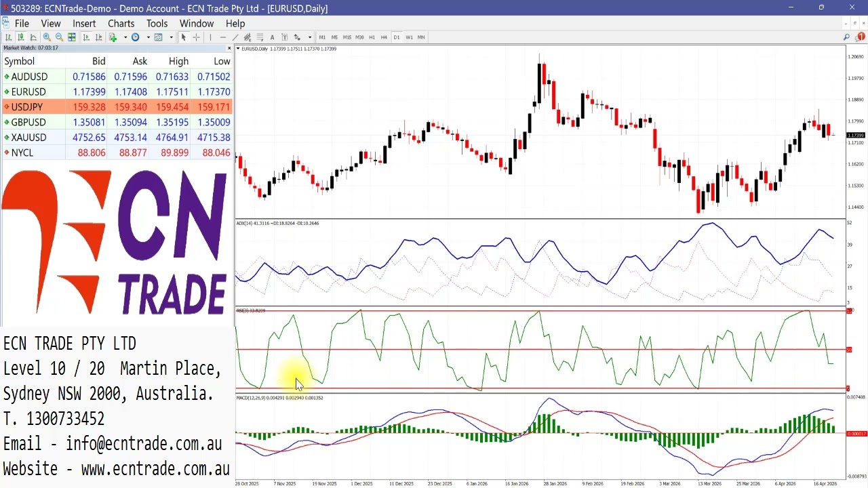Click the High column header

click(179, 61)
